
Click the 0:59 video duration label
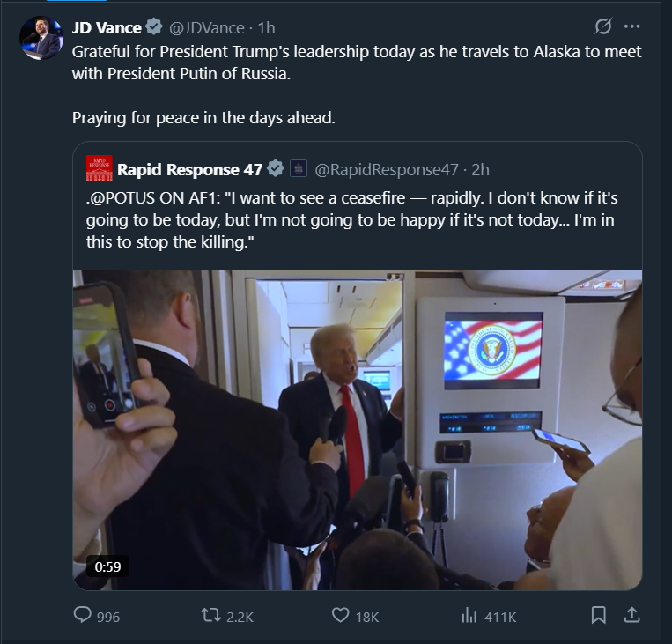tap(107, 566)
